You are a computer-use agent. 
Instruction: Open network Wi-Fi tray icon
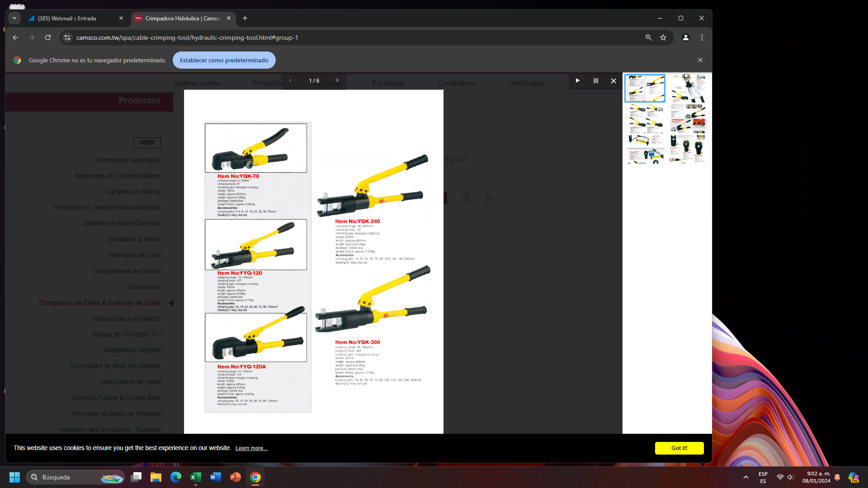[780, 477]
